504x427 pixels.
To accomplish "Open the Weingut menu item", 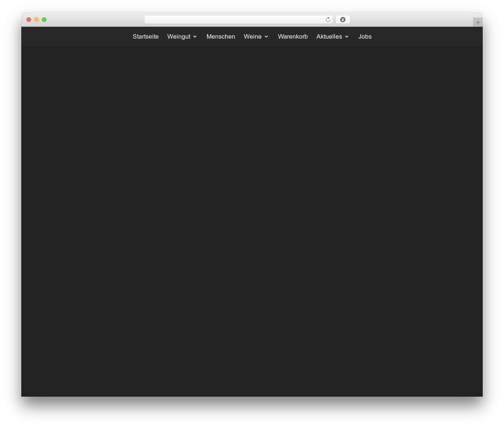I will click(179, 37).
